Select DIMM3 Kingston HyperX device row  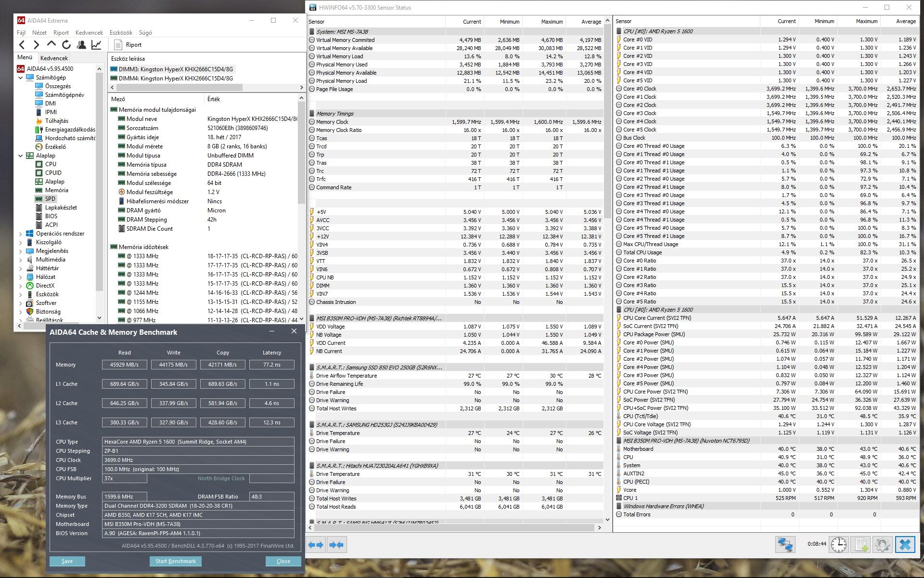[x=176, y=69]
